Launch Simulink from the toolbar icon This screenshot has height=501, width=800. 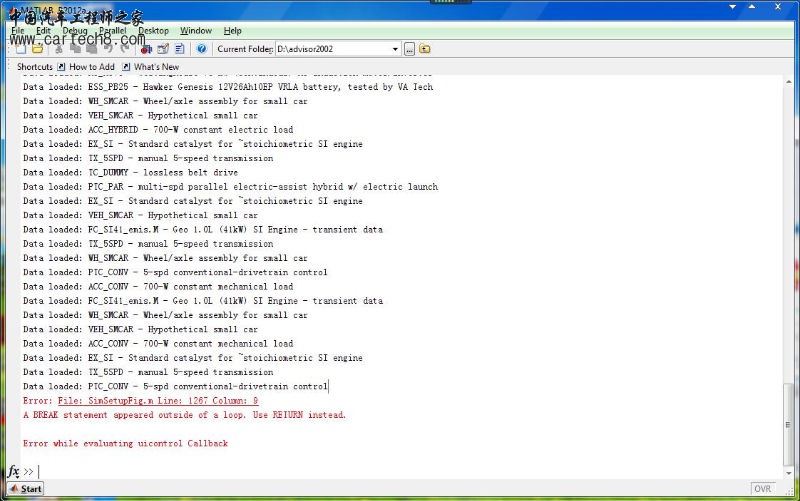click(x=146, y=49)
